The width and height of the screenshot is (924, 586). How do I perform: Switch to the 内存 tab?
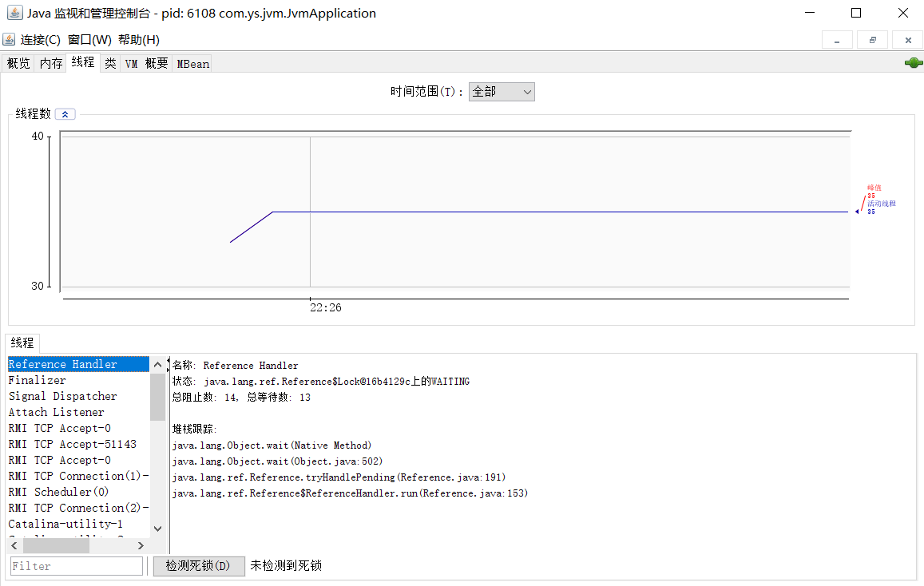pyautogui.click(x=51, y=64)
